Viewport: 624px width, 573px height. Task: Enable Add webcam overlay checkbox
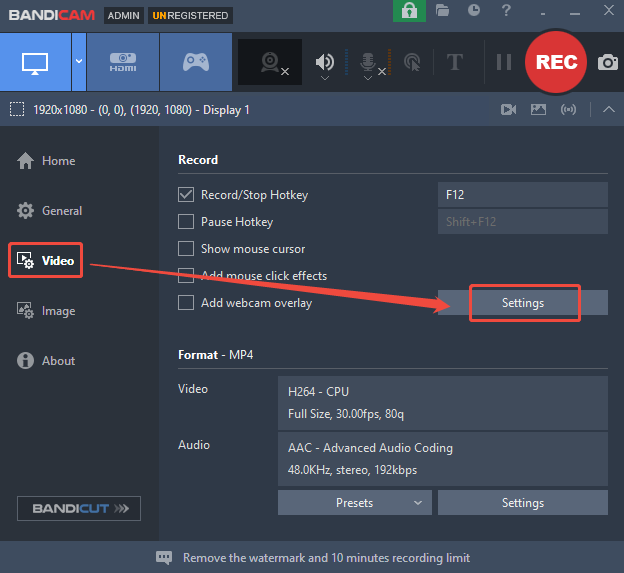tap(186, 302)
